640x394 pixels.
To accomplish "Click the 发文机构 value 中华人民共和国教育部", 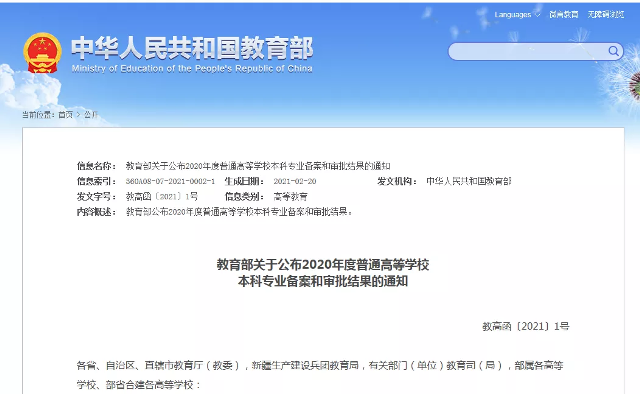I will pyautogui.click(x=469, y=181).
